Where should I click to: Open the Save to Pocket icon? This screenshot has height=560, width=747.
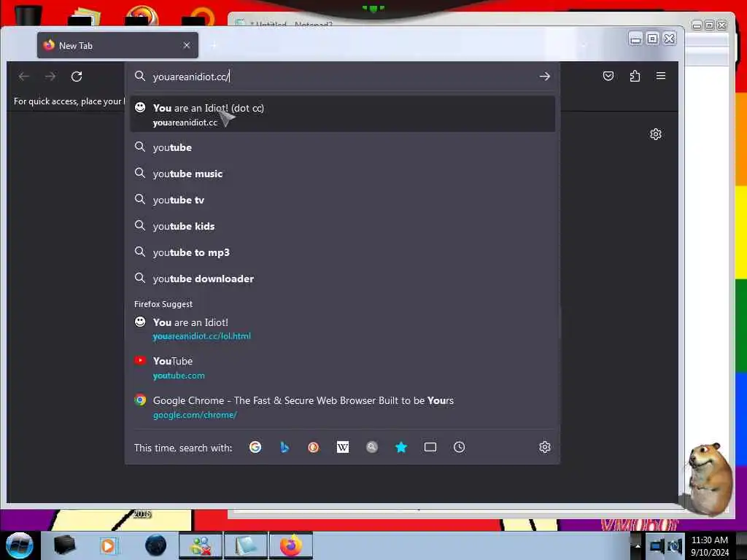click(x=608, y=76)
